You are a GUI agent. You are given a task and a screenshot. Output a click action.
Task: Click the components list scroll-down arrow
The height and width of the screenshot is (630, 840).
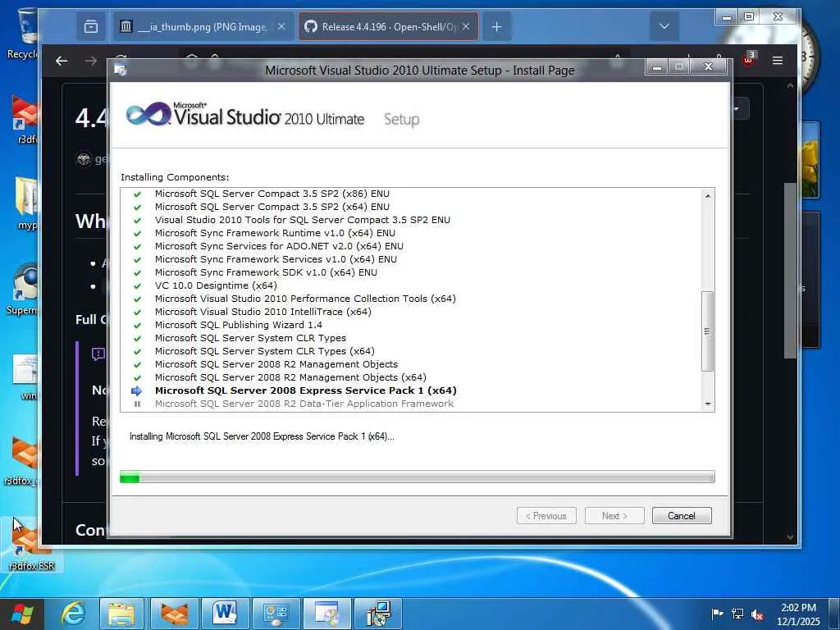point(708,404)
